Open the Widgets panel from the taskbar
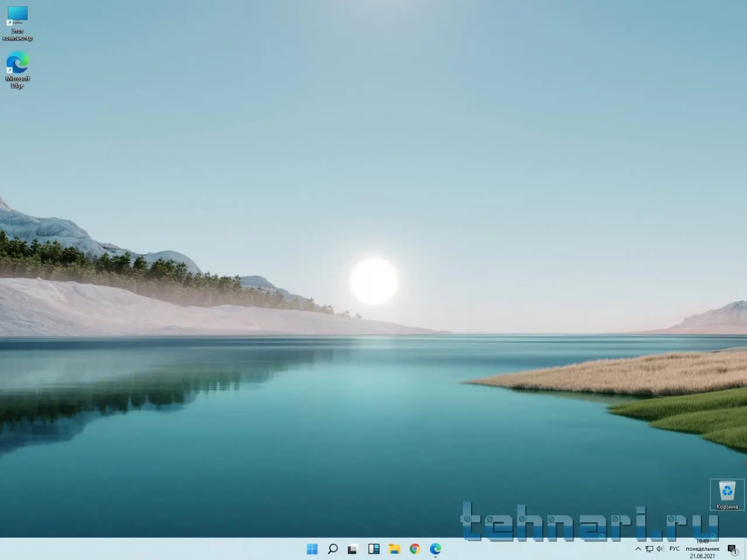 (x=373, y=549)
